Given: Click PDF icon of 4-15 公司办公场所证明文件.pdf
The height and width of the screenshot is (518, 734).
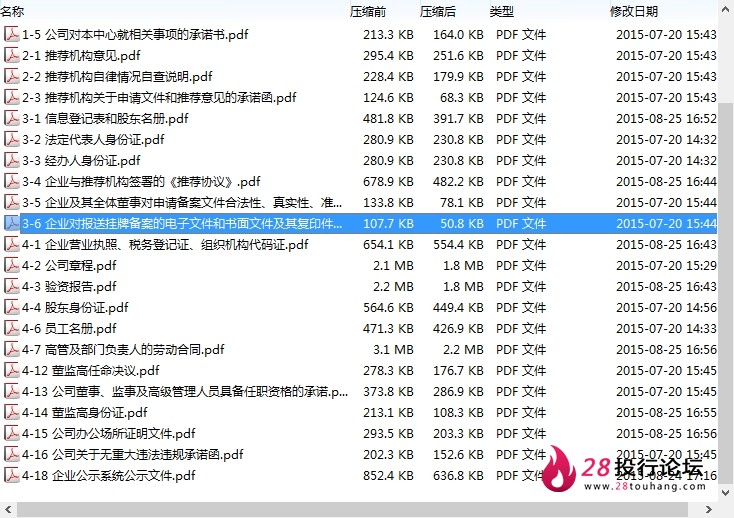Looking at the screenshot, I should pyautogui.click(x=11, y=433).
